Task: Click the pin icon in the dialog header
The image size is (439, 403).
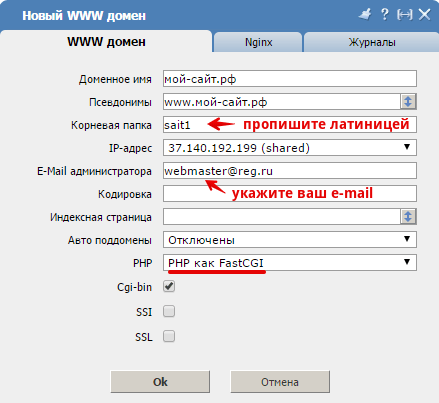Action: tap(365, 15)
